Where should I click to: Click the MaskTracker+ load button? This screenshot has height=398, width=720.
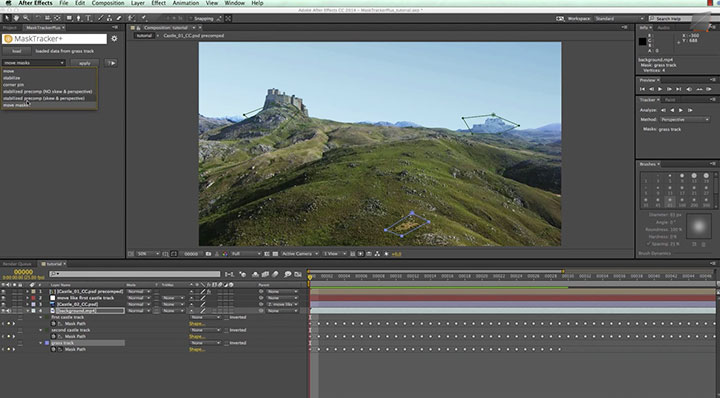point(17,51)
